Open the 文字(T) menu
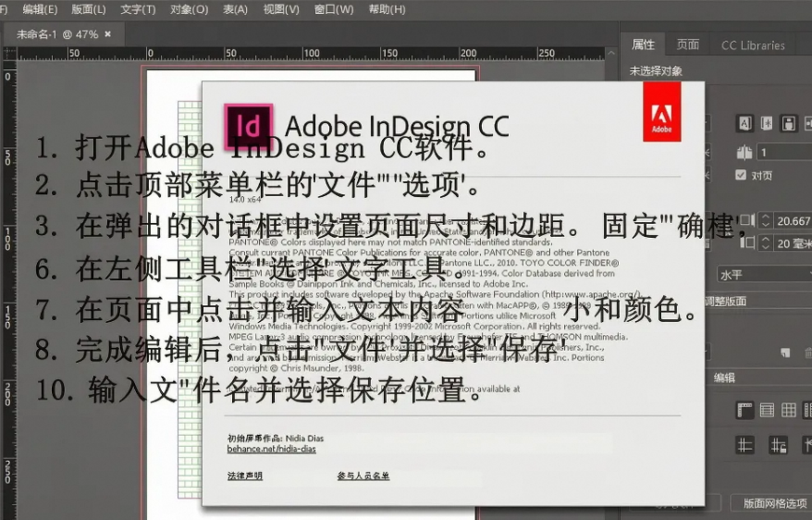Screen dimensions: 812x520 pyautogui.click(x=138, y=9)
